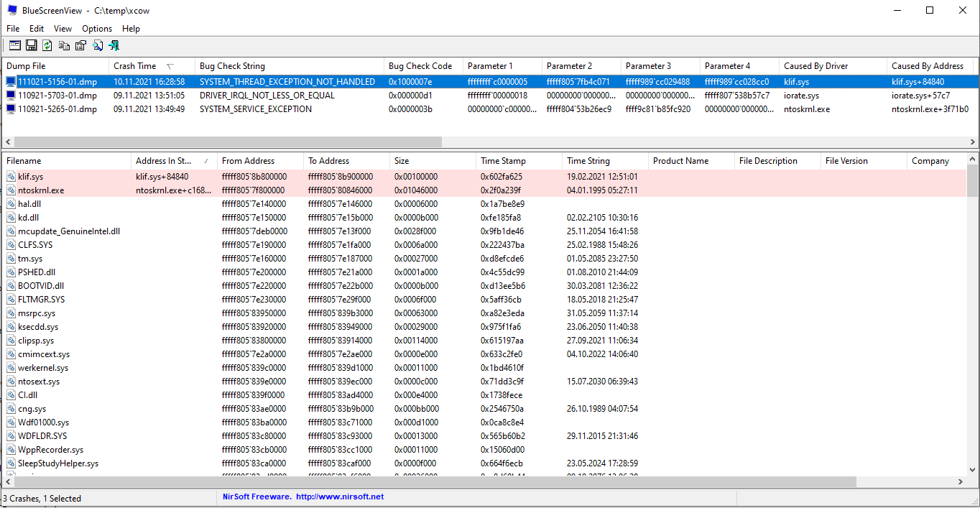Sort by Bug Check String column header
The height and width of the screenshot is (508, 980).
click(x=290, y=65)
